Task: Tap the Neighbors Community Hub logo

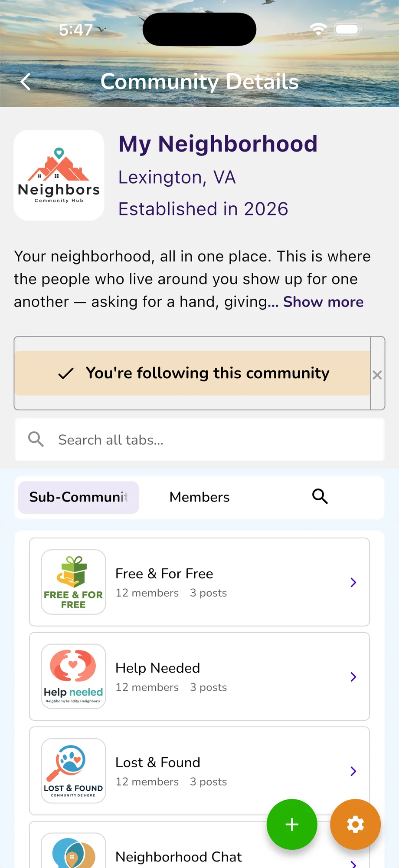Action: pyautogui.click(x=59, y=175)
